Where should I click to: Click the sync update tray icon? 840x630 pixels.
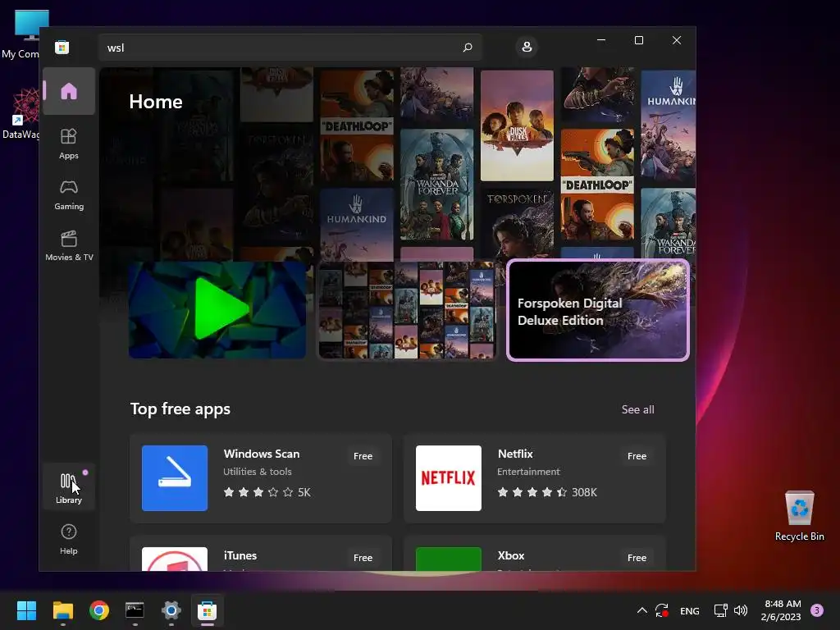pos(662,610)
